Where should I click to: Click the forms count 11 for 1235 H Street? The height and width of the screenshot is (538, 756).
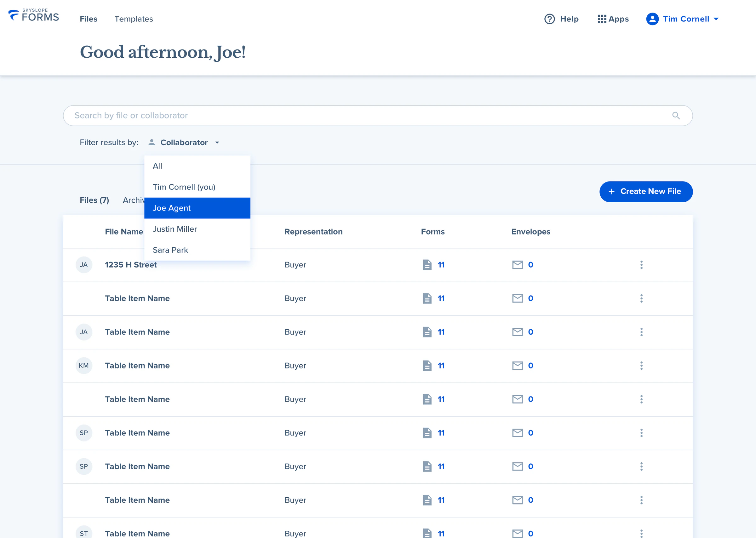pyautogui.click(x=441, y=265)
